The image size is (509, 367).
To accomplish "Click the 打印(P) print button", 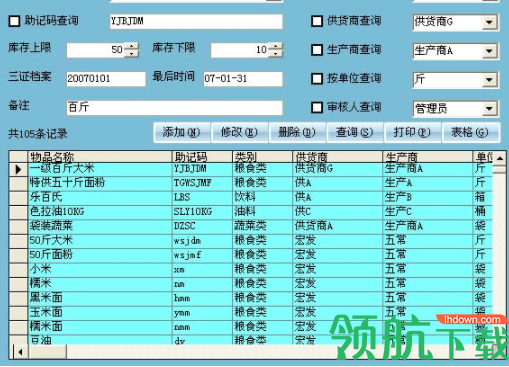I will 412,132.
